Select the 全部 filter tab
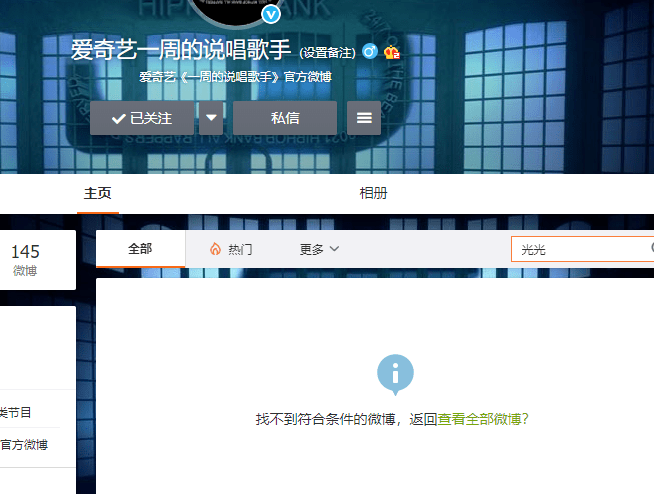The height and width of the screenshot is (494, 654). point(141,249)
